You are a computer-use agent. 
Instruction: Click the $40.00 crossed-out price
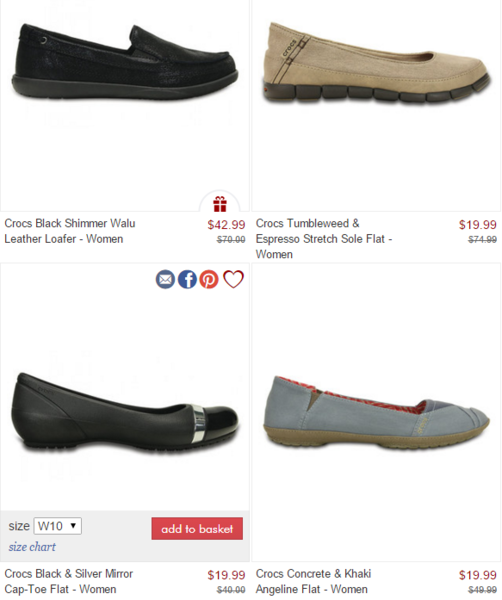tap(231, 590)
